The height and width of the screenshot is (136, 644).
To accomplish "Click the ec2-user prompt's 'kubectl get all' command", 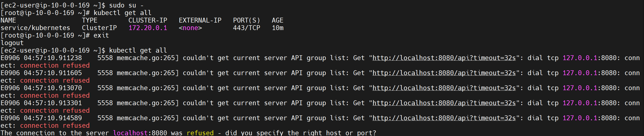I will (138, 50).
